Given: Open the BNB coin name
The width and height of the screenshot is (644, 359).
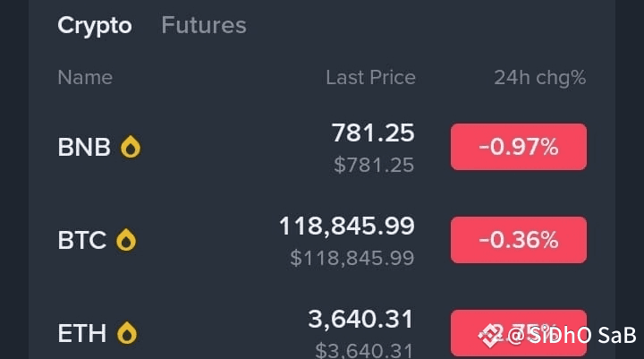Looking at the screenshot, I should (83, 147).
